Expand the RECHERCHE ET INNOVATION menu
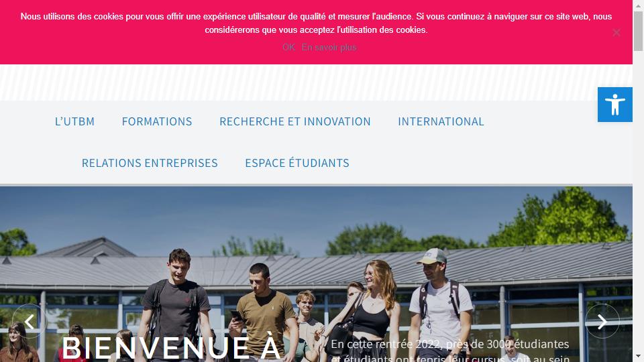 [x=295, y=121]
